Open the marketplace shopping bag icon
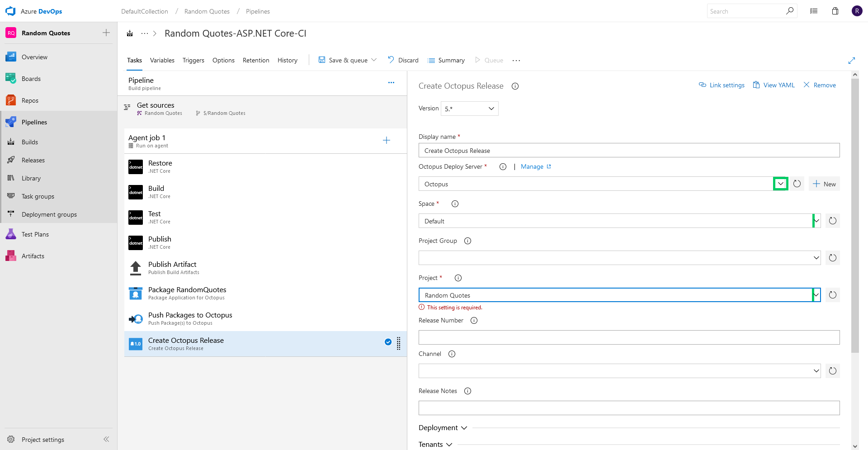The width and height of the screenshot is (868, 450). click(x=835, y=11)
